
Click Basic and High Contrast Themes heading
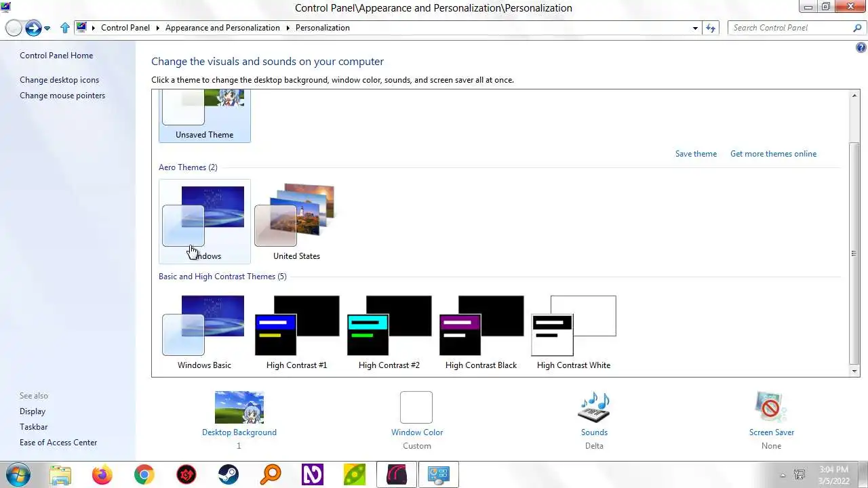pyautogui.click(x=222, y=277)
